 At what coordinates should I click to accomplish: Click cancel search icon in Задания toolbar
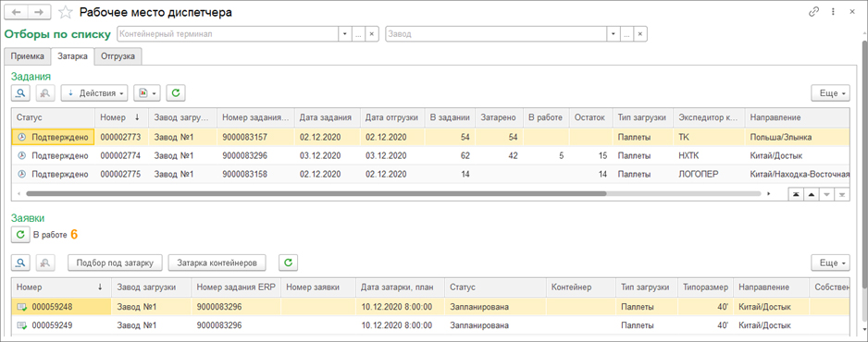45,93
